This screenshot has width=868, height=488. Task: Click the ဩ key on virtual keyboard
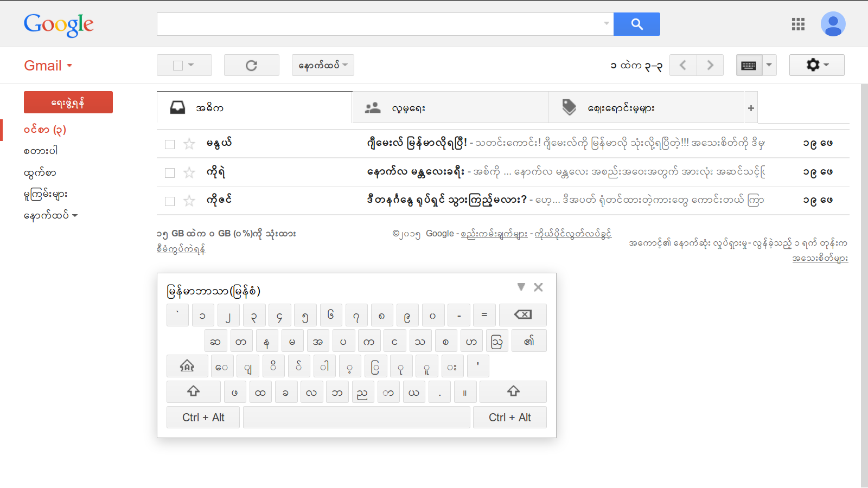pyautogui.click(x=497, y=341)
